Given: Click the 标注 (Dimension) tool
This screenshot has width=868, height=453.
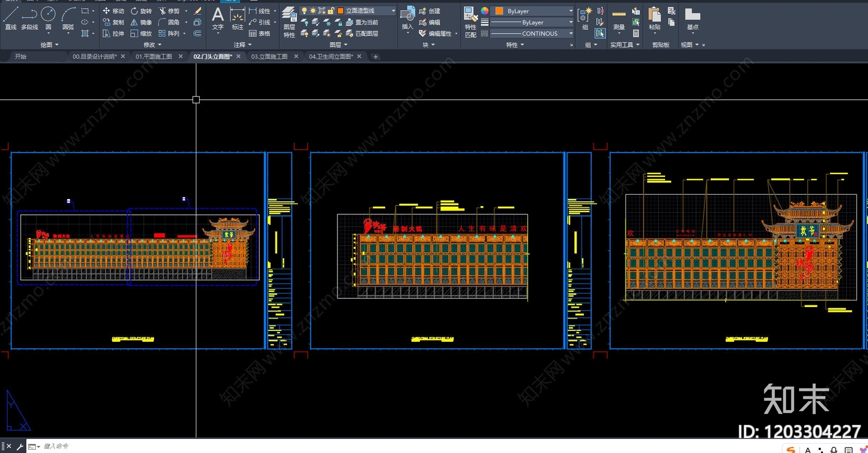Looking at the screenshot, I should [x=238, y=18].
